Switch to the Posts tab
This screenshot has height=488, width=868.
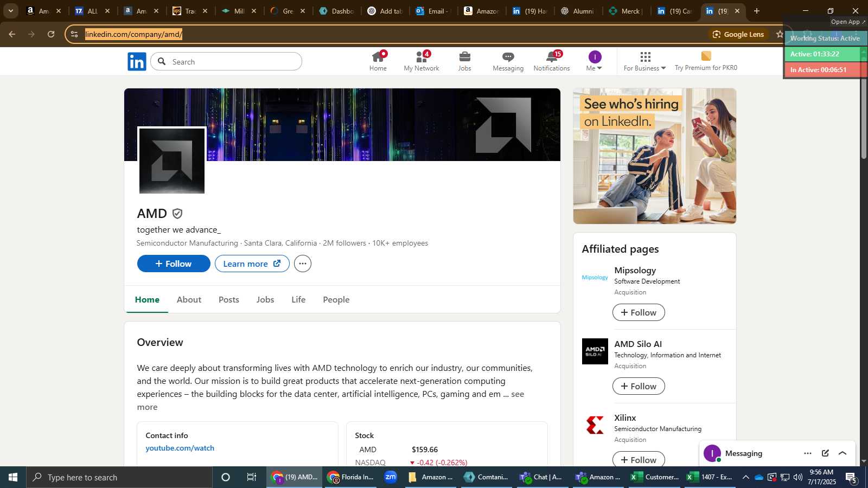coord(229,299)
